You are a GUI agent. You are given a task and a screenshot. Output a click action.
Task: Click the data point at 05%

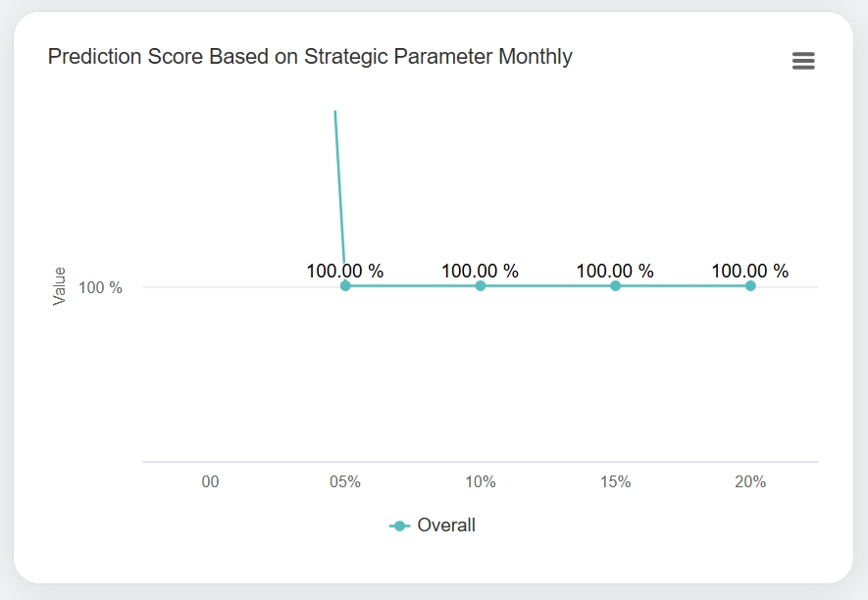[x=345, y=286]
